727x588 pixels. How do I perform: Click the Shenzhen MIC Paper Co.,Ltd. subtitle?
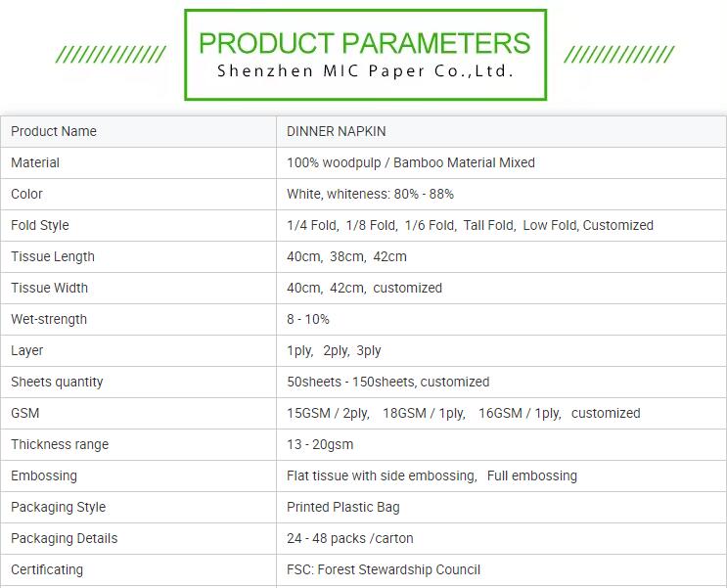click(365, 71)
